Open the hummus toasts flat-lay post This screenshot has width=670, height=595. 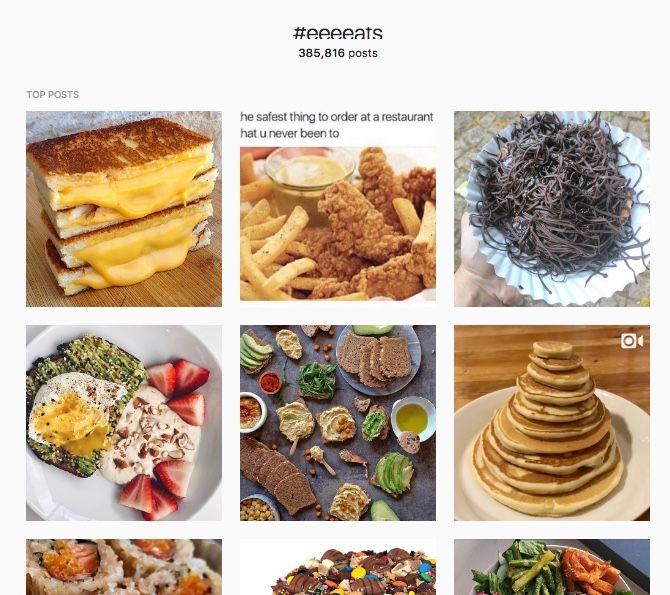[x=338, y=423]
